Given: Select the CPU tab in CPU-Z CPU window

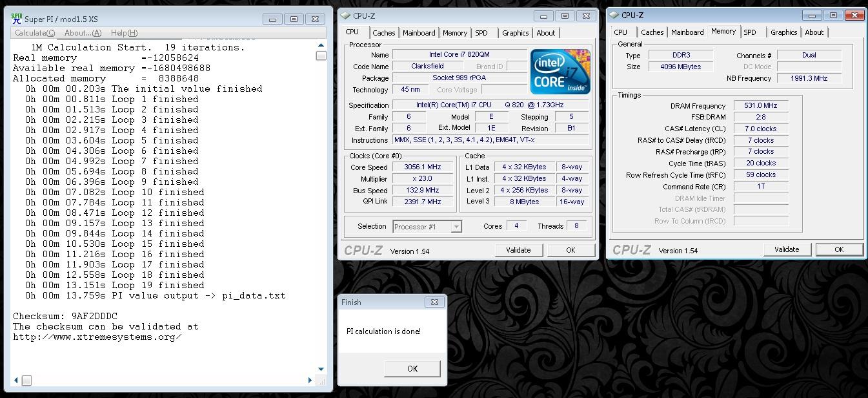Looking at the screenshot, I should (x=352, y=32).
